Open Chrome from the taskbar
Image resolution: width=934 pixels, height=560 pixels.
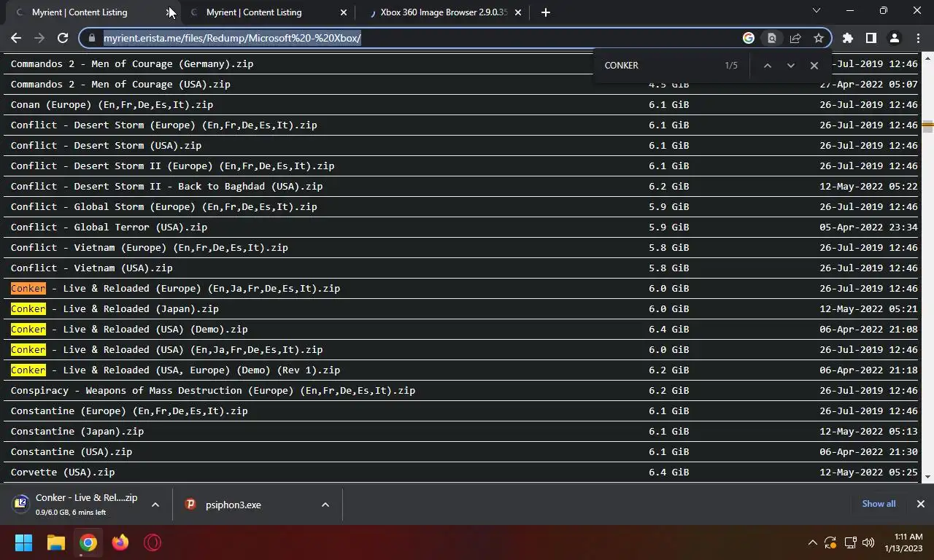pos(88,542)
